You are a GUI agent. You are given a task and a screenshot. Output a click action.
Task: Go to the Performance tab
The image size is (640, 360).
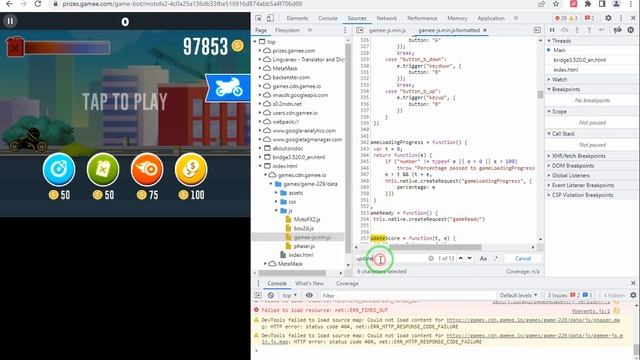[x=422, y=18]
